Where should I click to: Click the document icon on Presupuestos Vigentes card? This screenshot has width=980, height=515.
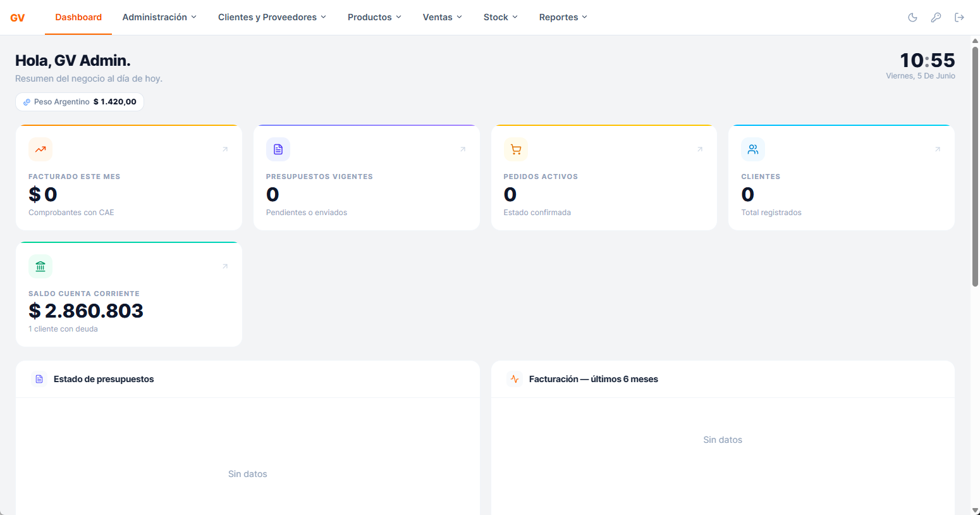tap(278, 149)
